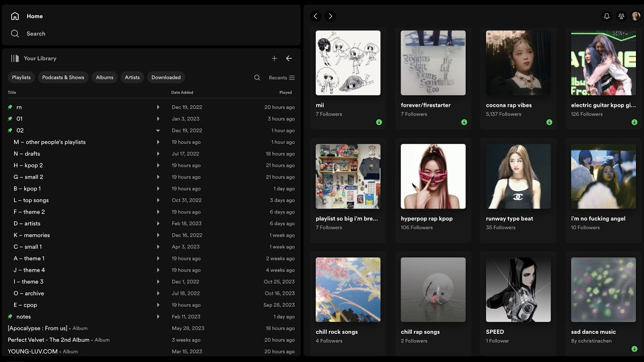Click downloaded icon on electric guitar kpop
The image size is (644, 362).
click(634, 122)
